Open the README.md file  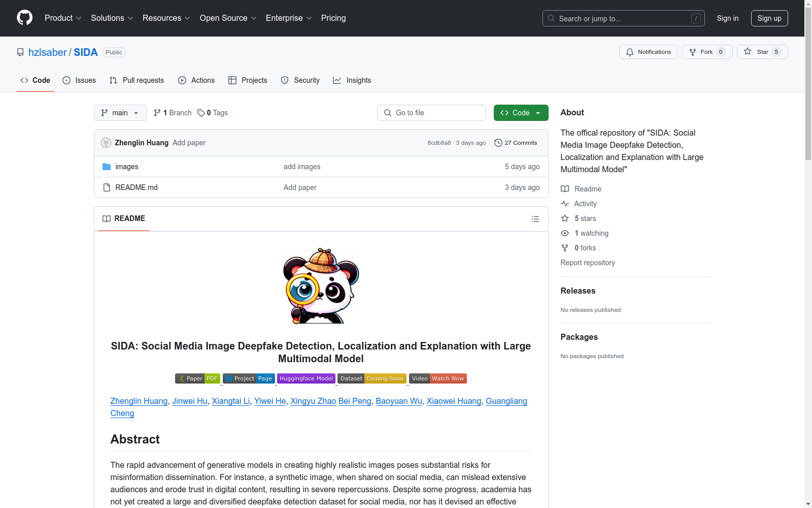point(137,187)
